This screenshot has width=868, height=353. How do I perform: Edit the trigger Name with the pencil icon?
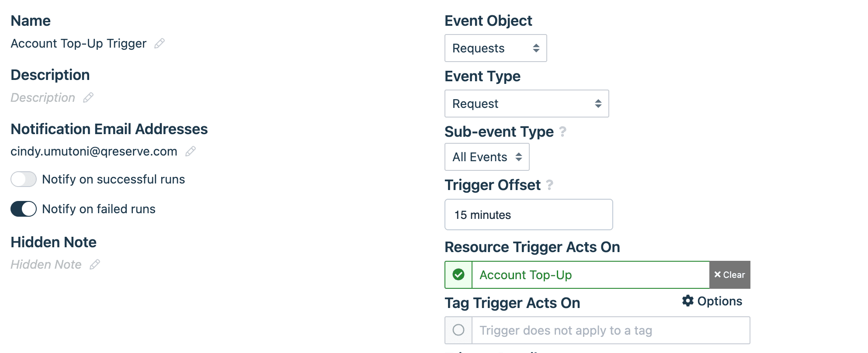point(160,43)
